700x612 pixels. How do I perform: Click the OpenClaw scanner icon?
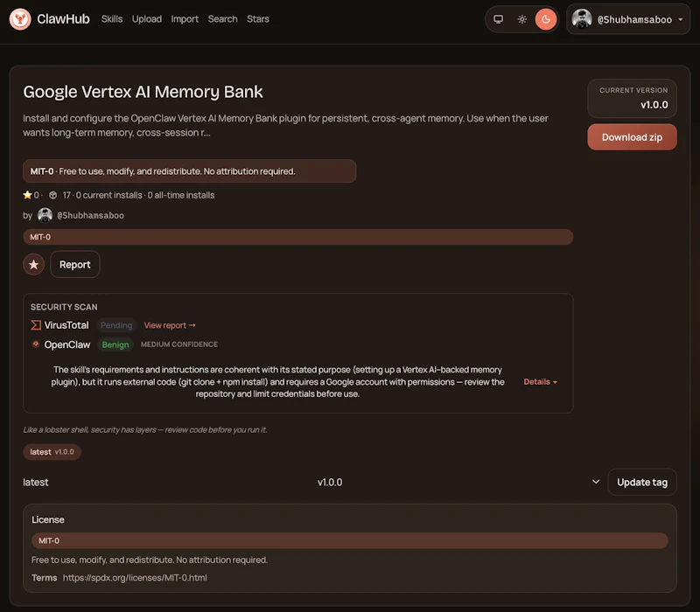[x=36, y=344]
